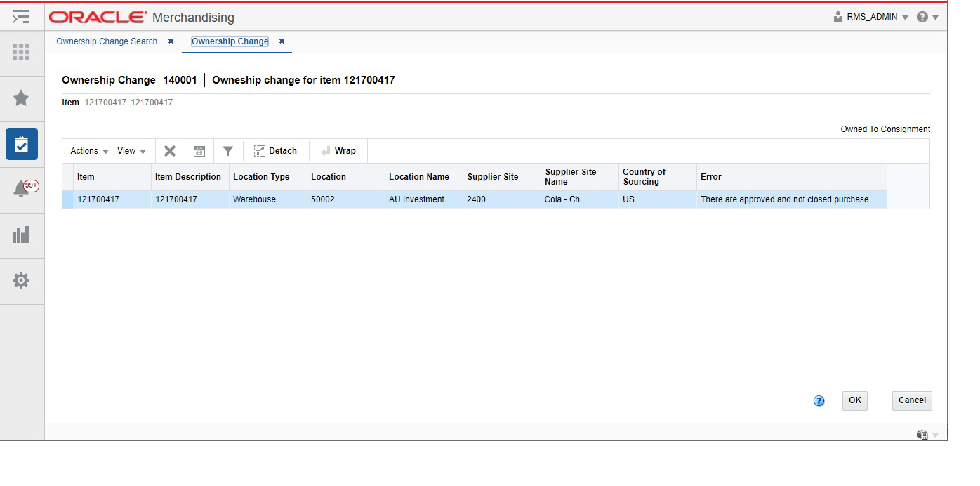
Task: Click the Detach table button
Action: (x=275, y=151)
